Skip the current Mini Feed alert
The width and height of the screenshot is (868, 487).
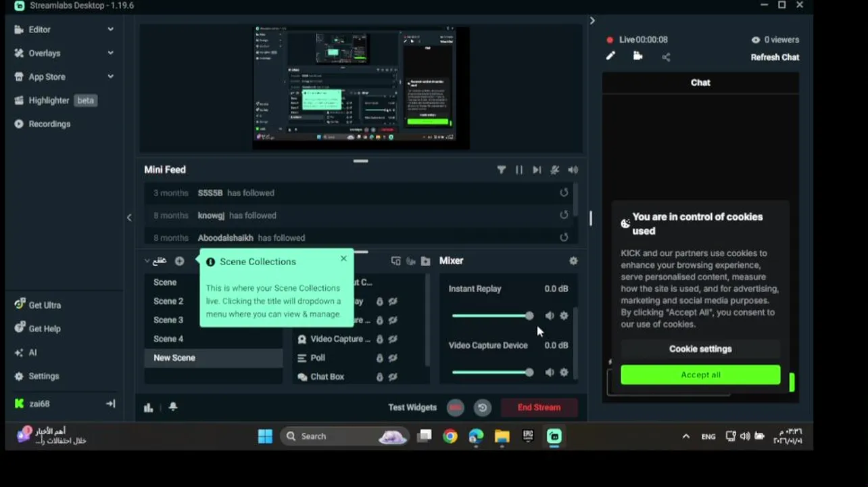[x=537, y=170]
